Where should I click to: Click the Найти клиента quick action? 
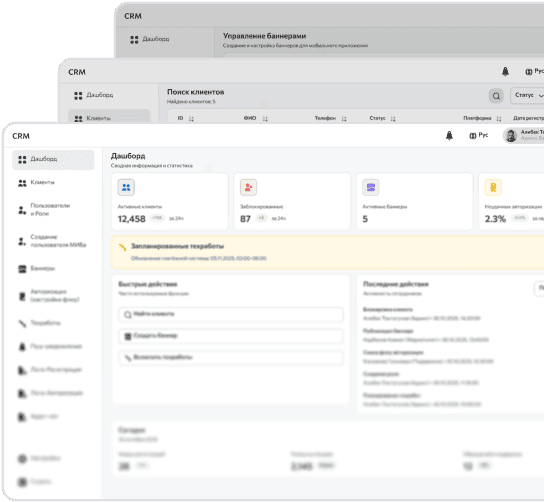click(x=231, y=314)
